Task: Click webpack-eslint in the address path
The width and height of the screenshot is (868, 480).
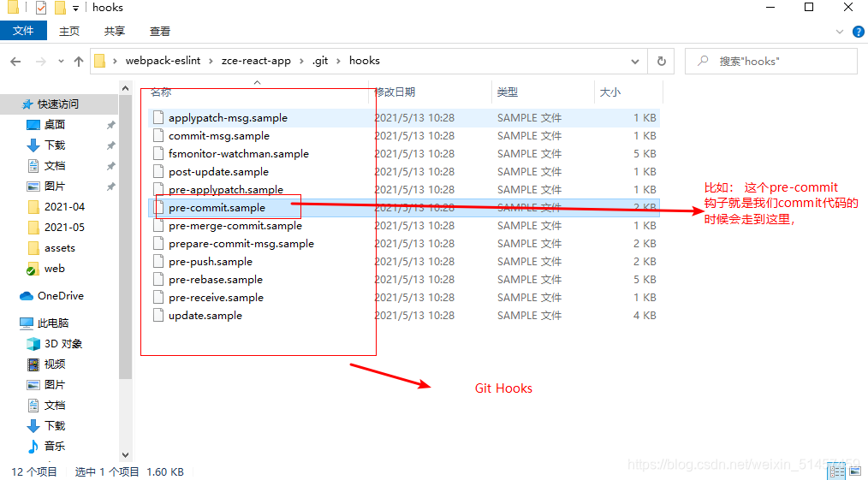Action: [163, 61]
